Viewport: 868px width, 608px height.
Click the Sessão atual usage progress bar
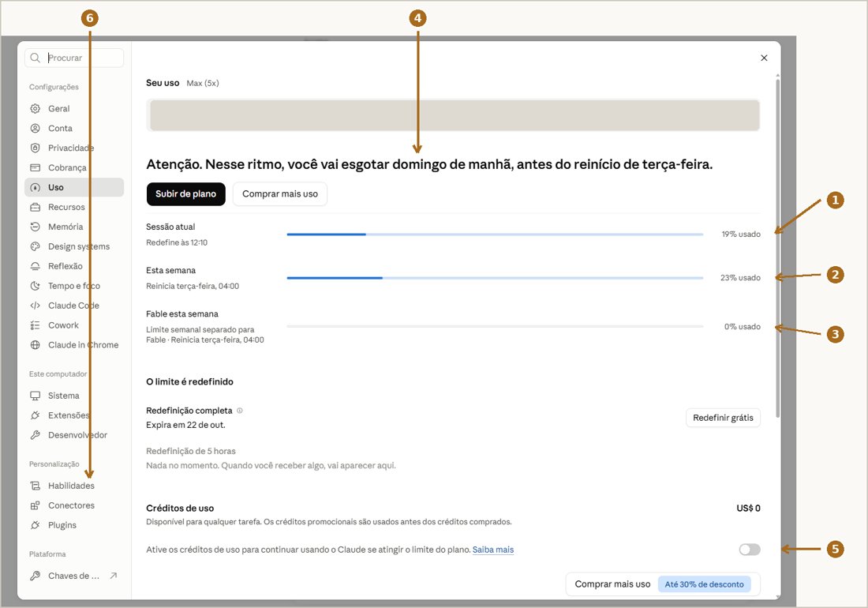coord(495,235)
